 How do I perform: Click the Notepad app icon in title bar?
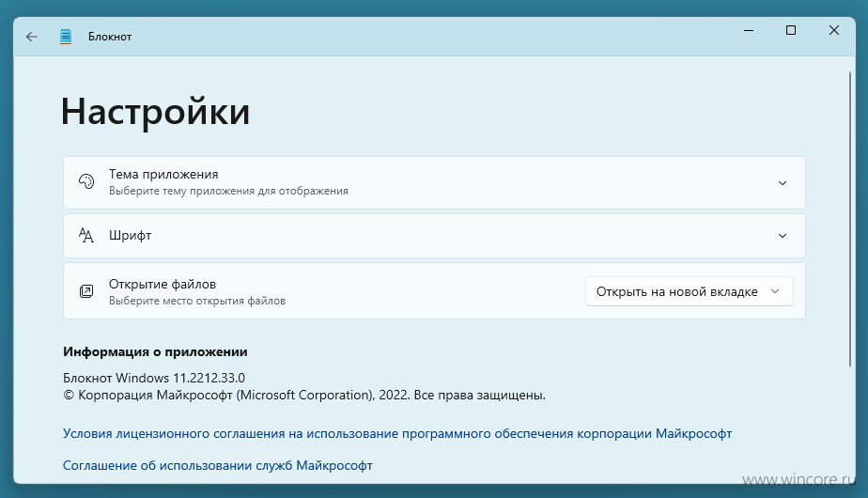click(66, 37)
